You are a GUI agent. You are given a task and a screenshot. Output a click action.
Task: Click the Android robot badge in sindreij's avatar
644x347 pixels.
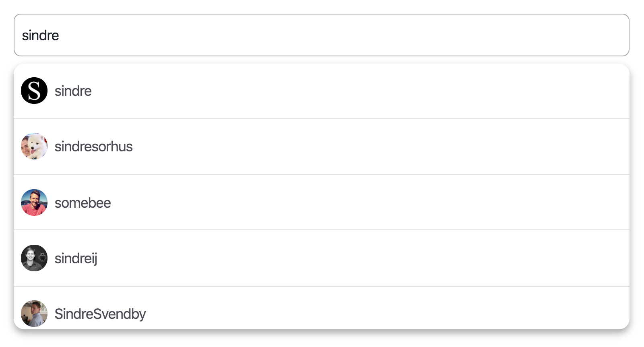pos(42,257)
